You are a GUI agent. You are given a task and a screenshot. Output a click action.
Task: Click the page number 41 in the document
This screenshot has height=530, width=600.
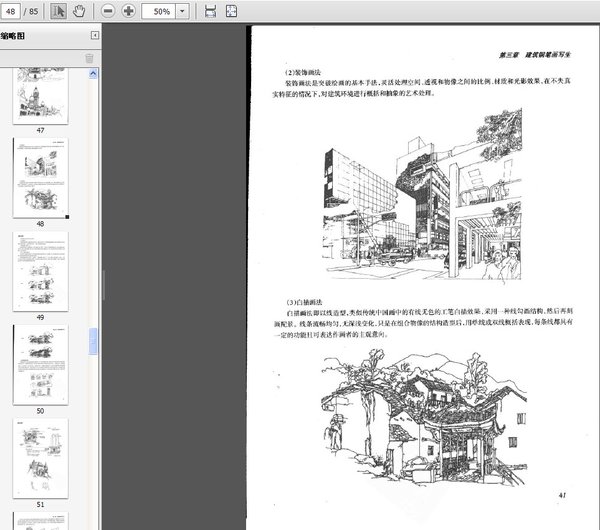click(562, 495)
